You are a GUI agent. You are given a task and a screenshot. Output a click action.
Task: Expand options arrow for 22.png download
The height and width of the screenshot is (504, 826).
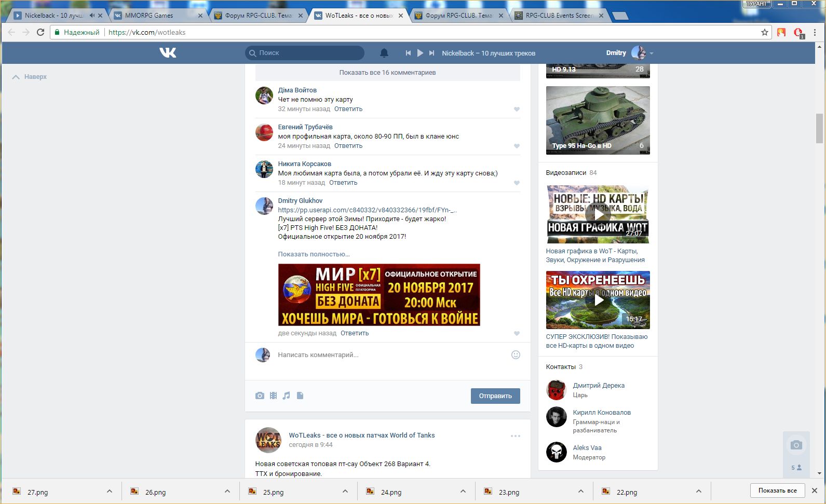tap(699, 491)
